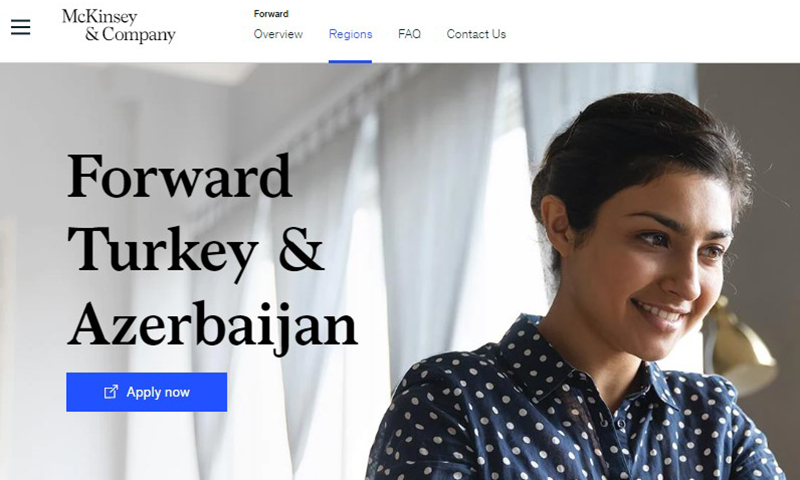
Task: Open the Overview tab
Action: 278,34
